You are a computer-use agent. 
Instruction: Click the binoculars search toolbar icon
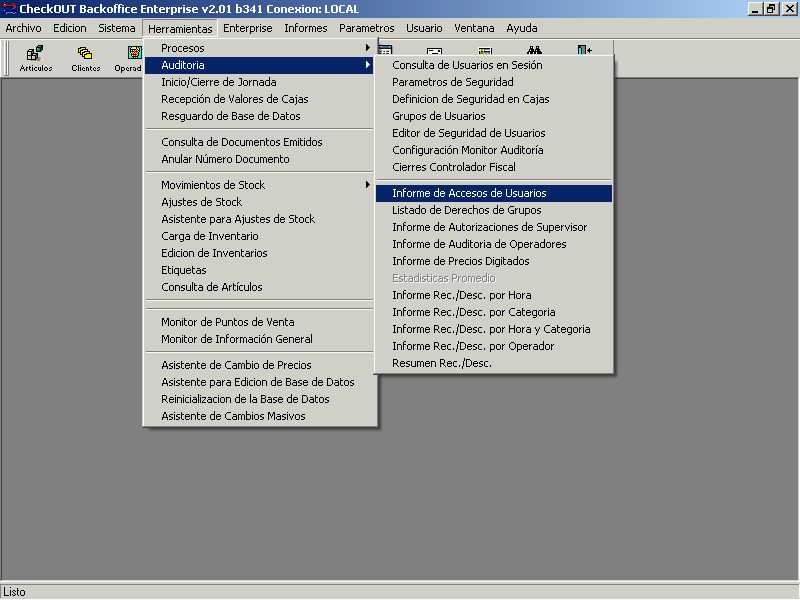(534, 49)
